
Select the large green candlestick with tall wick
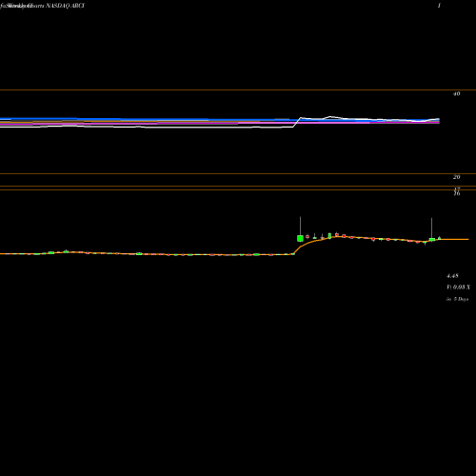coord(300,238)
